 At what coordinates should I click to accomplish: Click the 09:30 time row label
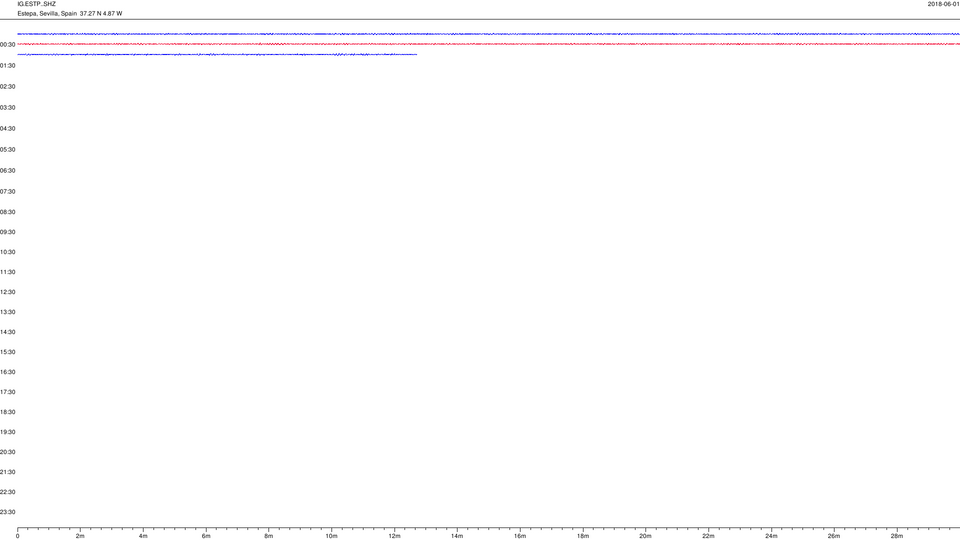[x=7, y=232]
